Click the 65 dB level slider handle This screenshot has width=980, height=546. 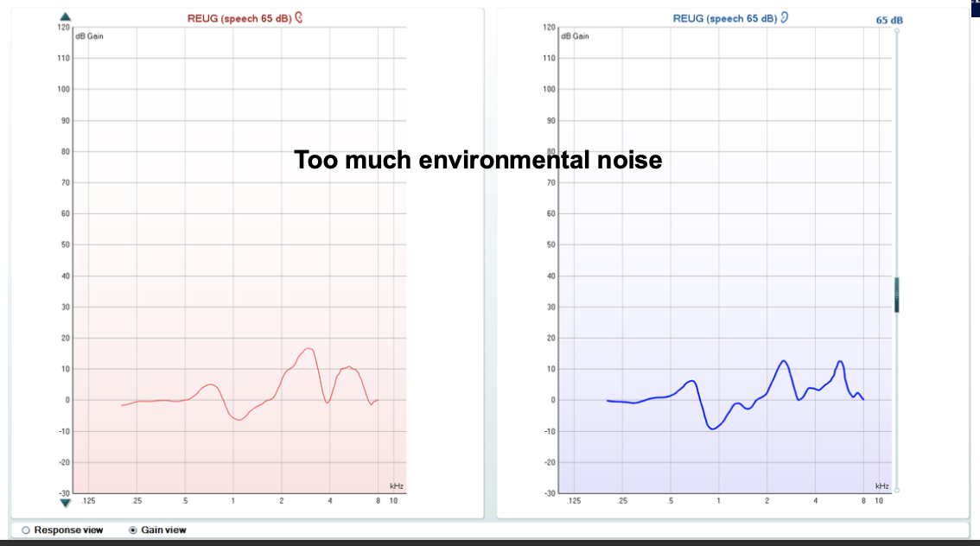click(x=897, y=294)
